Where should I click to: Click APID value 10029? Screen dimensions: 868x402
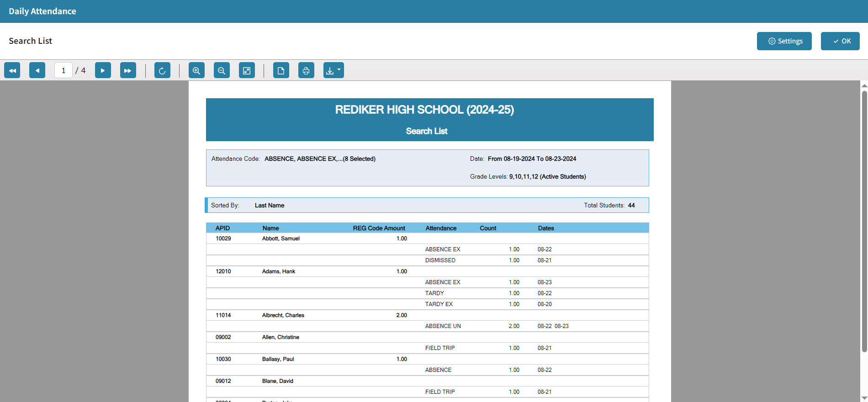223,238
